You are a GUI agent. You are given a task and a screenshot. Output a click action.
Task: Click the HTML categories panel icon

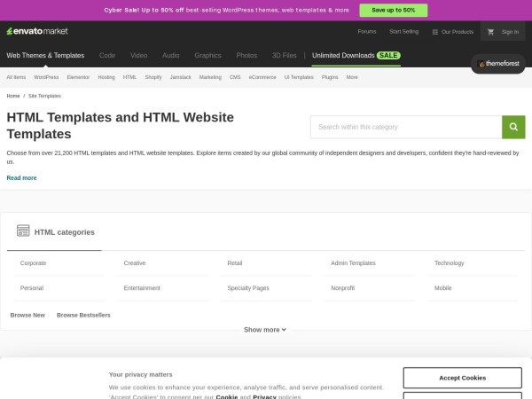(x=23, y=231)
